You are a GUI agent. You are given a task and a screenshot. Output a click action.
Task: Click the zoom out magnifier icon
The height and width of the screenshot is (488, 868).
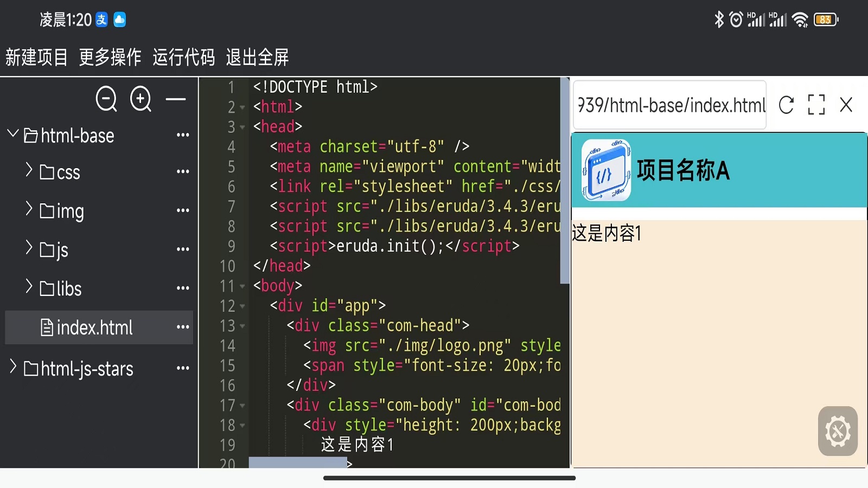[x=106, y=99]
